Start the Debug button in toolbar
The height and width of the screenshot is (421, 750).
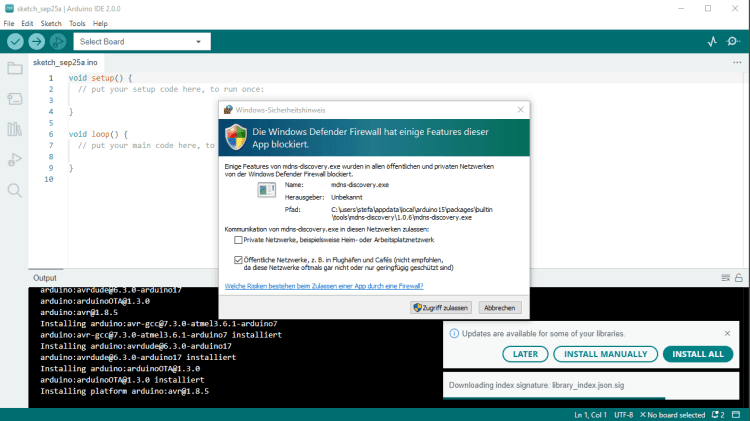(x=58, y=42)
